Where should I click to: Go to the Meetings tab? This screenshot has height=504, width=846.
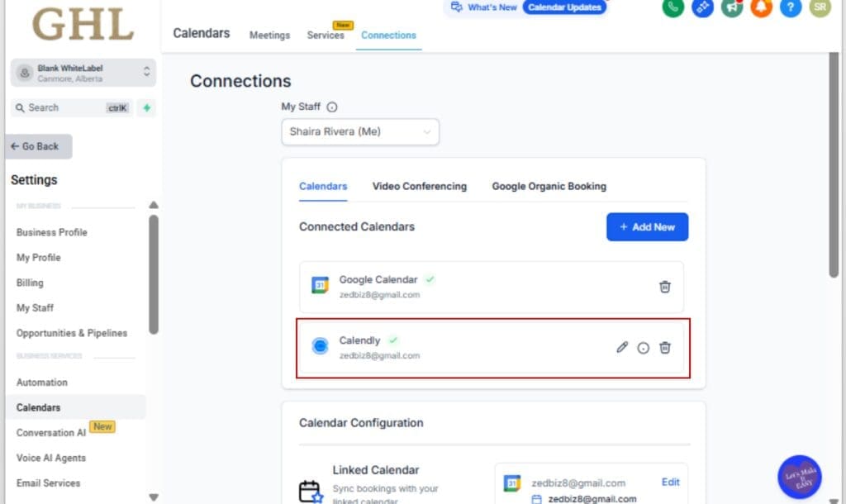coord(269,36)
